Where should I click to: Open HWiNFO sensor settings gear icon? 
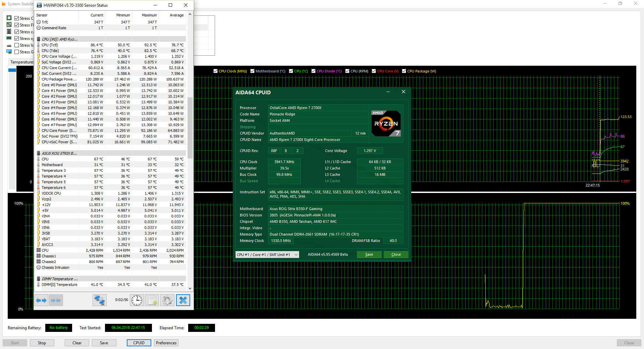167,300
